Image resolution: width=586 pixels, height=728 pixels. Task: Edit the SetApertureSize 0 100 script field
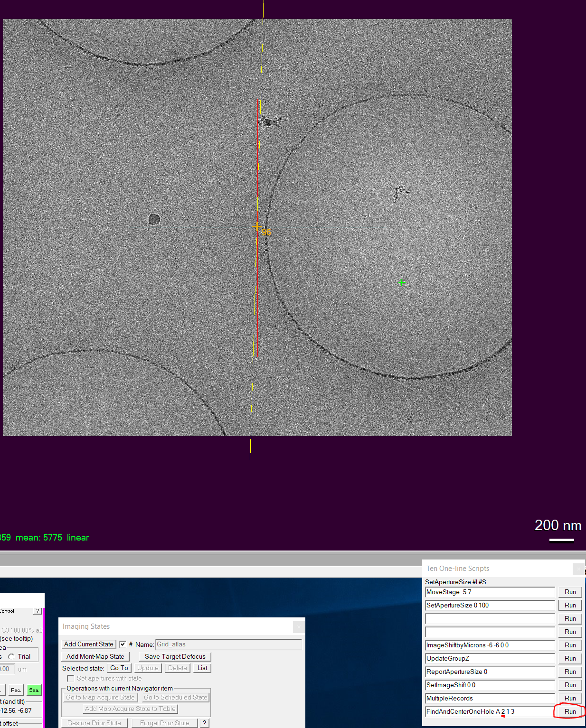(x=490, y=605)
